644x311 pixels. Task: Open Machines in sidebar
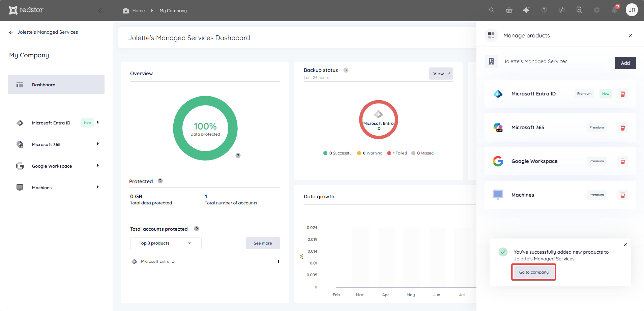[42, 188]
